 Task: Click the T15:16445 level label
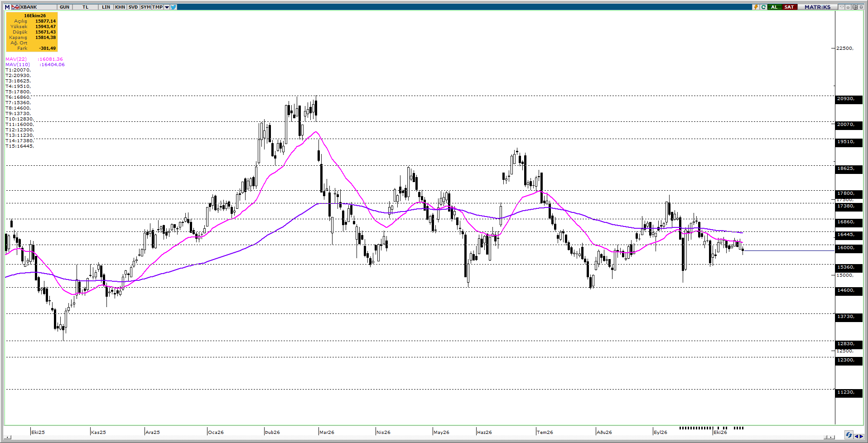click(x=19, y=146)
